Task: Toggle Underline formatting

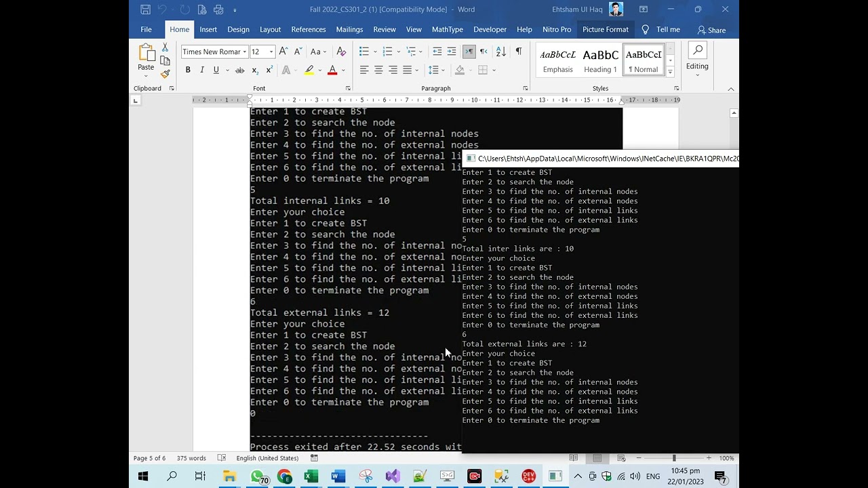Action: point(216,70)
